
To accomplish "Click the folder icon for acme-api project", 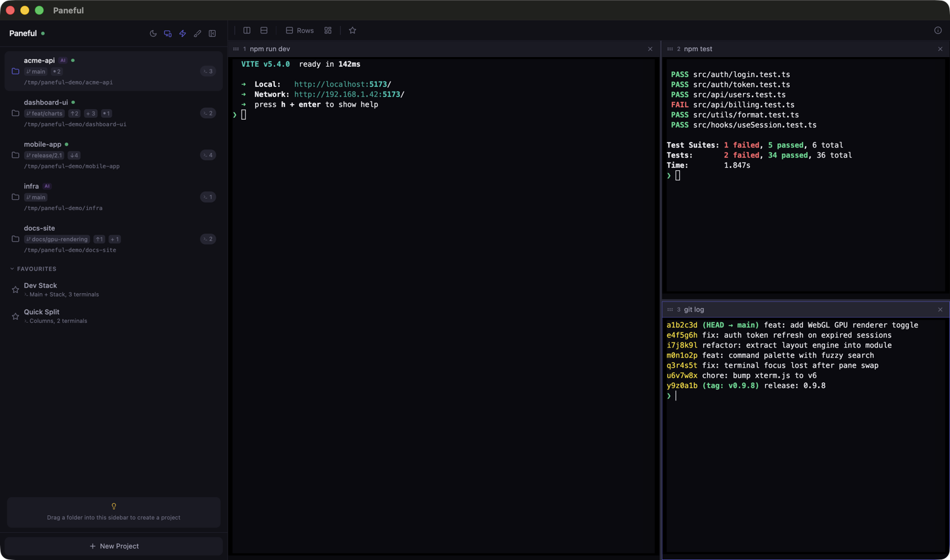I will click(15, 71).
